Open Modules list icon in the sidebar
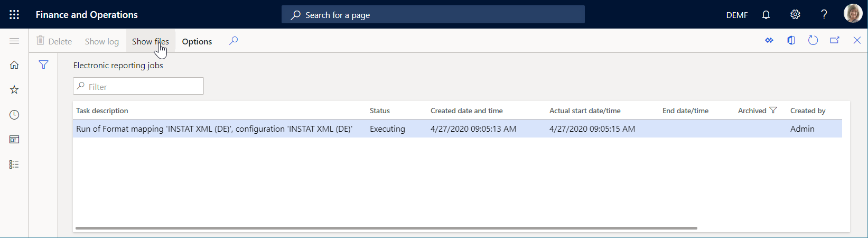This screenshot has height=238, width=868. tap(14, 164)
